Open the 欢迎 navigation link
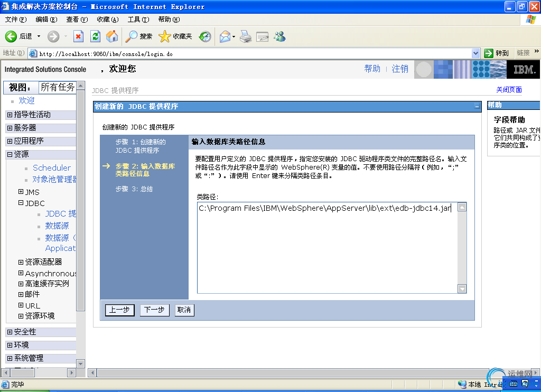This screenshot has width=541, height=392. coord(26,100)
